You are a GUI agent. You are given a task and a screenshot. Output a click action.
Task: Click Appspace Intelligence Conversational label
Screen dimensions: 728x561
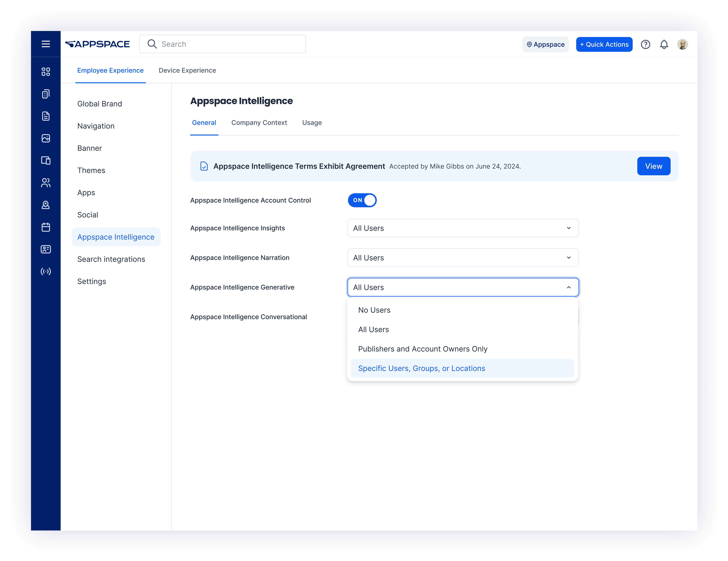coord(249,317)
